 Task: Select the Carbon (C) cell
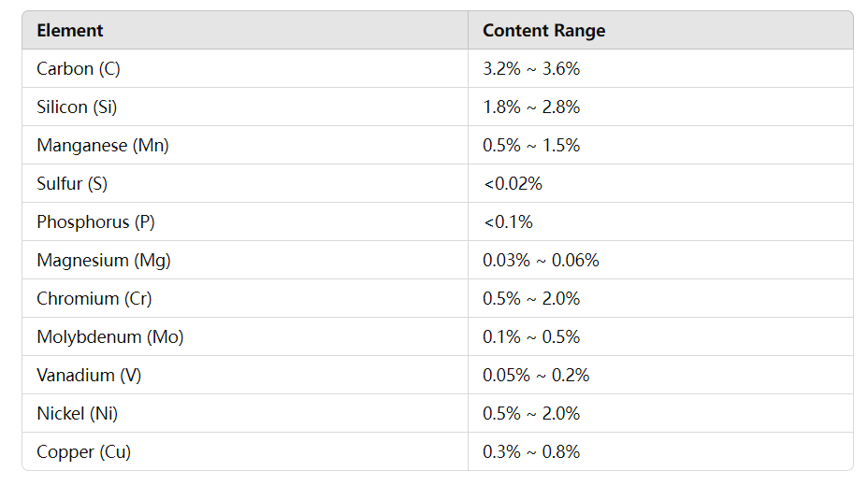pyautogui.click(x=245, y=68)
